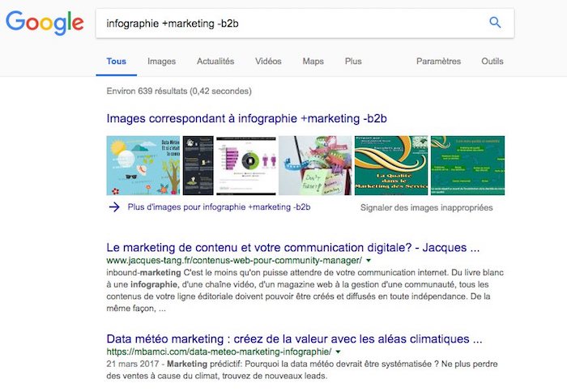Screen dimensions: 567x392
Task: Expand dropdown arrow next to jacques-tang.fr URL
Action: [x=369, y=260]
